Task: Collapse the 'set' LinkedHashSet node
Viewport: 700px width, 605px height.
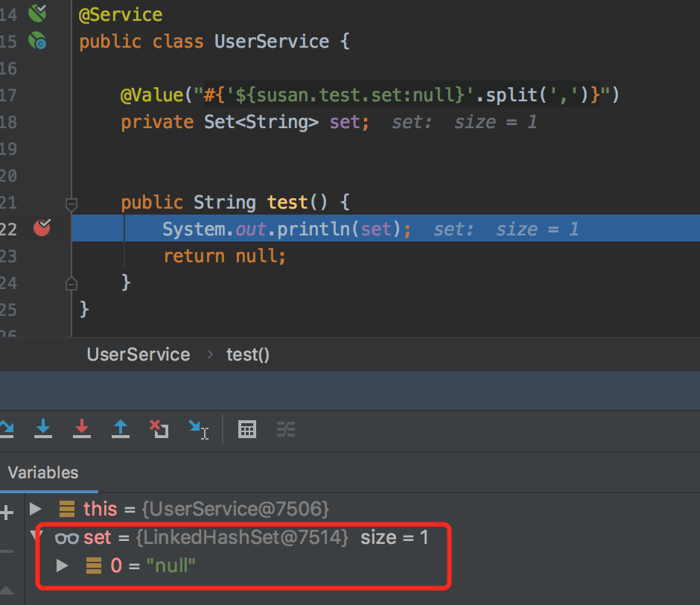Action: 35,536
